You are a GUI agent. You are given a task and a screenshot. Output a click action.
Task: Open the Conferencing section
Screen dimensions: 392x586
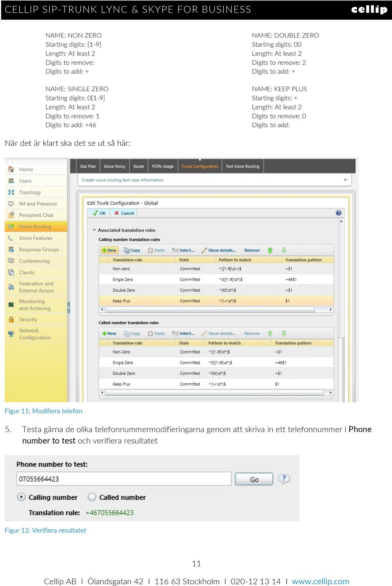(x=36, y=261)
